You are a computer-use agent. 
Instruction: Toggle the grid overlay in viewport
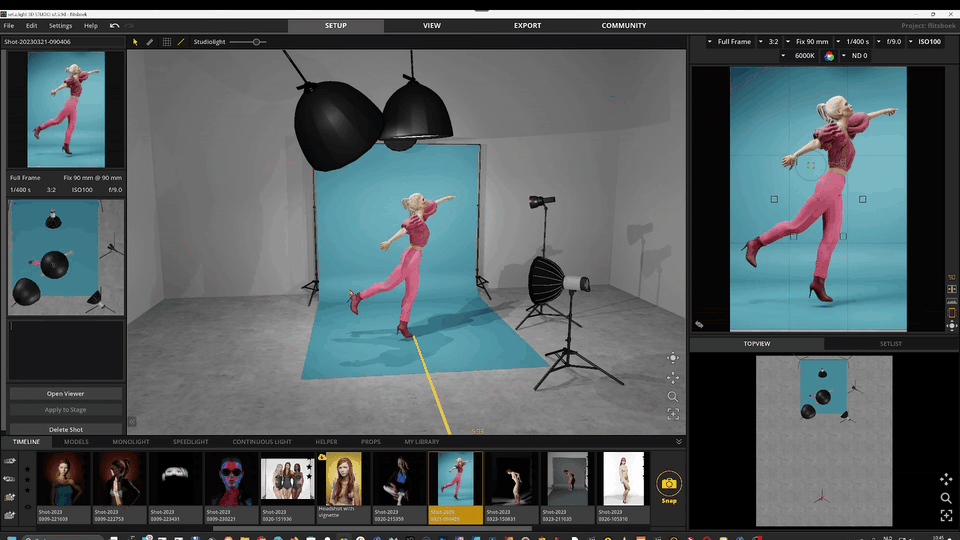[167, 42]
